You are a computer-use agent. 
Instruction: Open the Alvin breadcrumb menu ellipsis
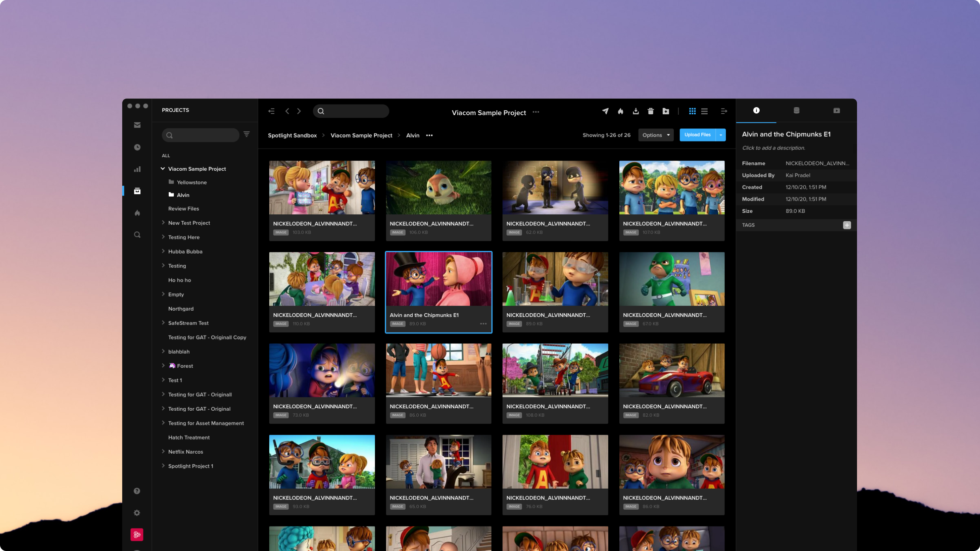click(429, 135)
